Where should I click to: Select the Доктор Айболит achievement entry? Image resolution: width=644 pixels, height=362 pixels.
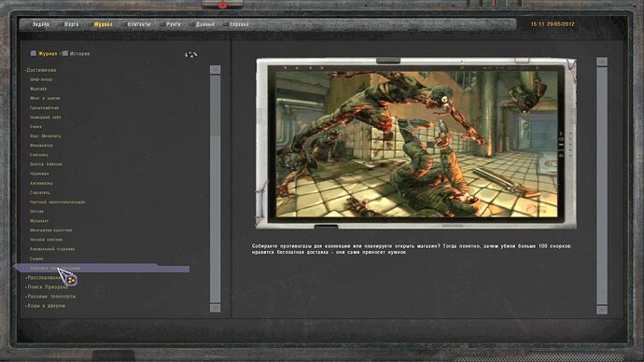pos(46,164)
